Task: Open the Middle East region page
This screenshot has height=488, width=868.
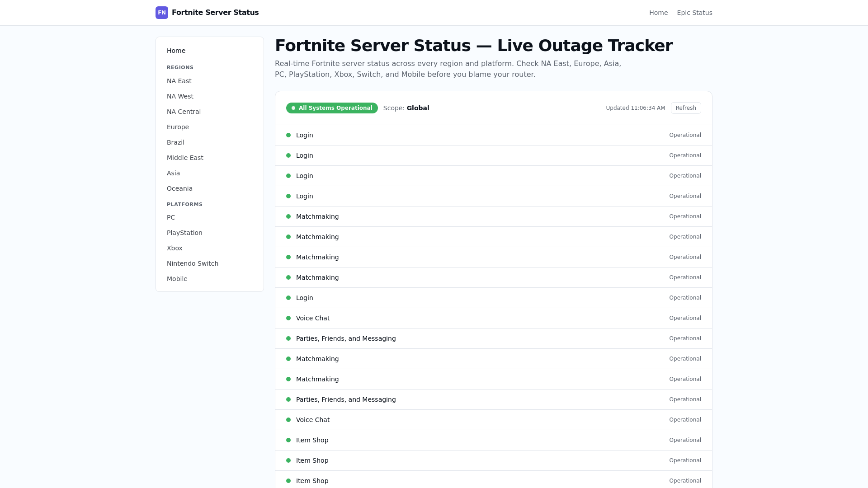Action: coord(210,158)
